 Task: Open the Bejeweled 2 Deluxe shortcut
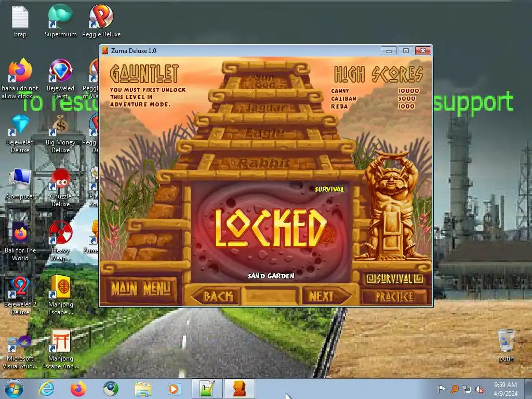click(20, 296)
